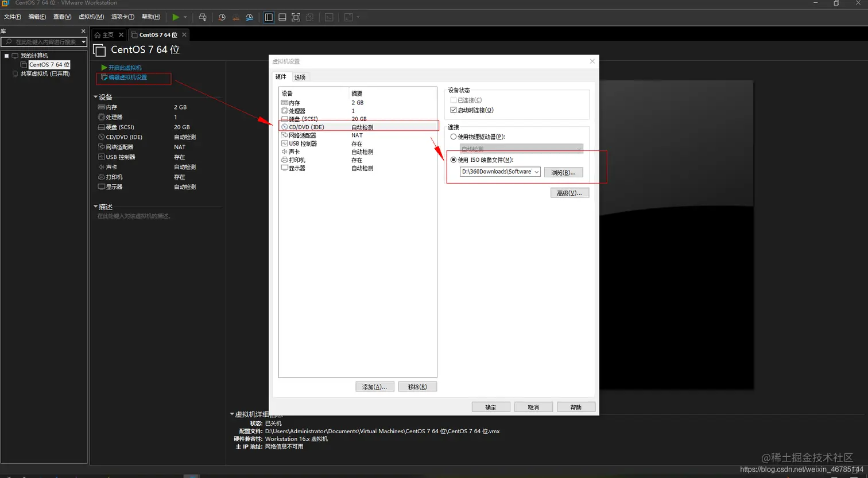This screenshot has height=478, width=868.
Task: Toggle the thumbnail bar view icon
Action: pyautogui.click(x=282, y=17)
